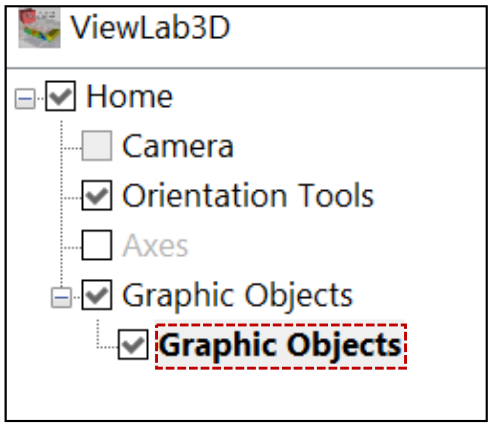This screenshot has width=494, height=428.
Task: Uncheck the Home checkbox
Action: tap(60, 96)
